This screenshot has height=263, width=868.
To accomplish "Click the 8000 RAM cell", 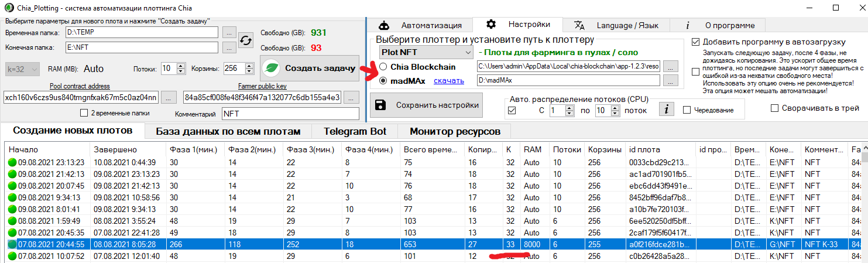I will click(535, 244).
